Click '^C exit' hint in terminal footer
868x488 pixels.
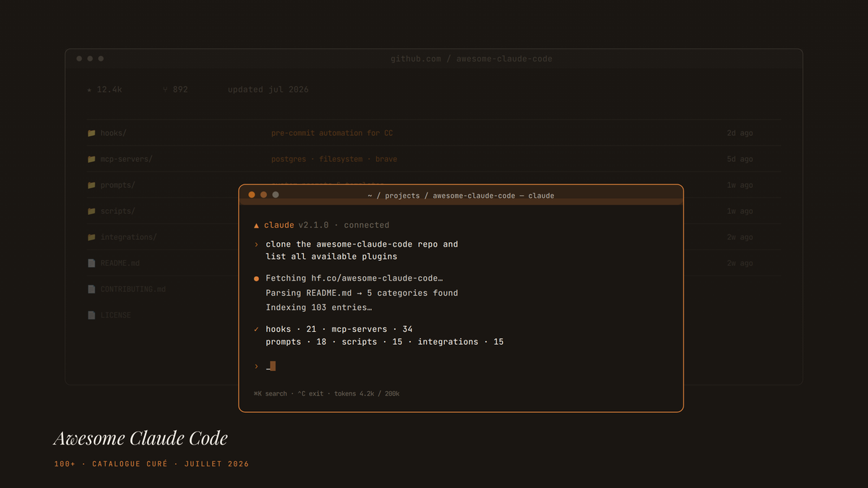(310, 394)
